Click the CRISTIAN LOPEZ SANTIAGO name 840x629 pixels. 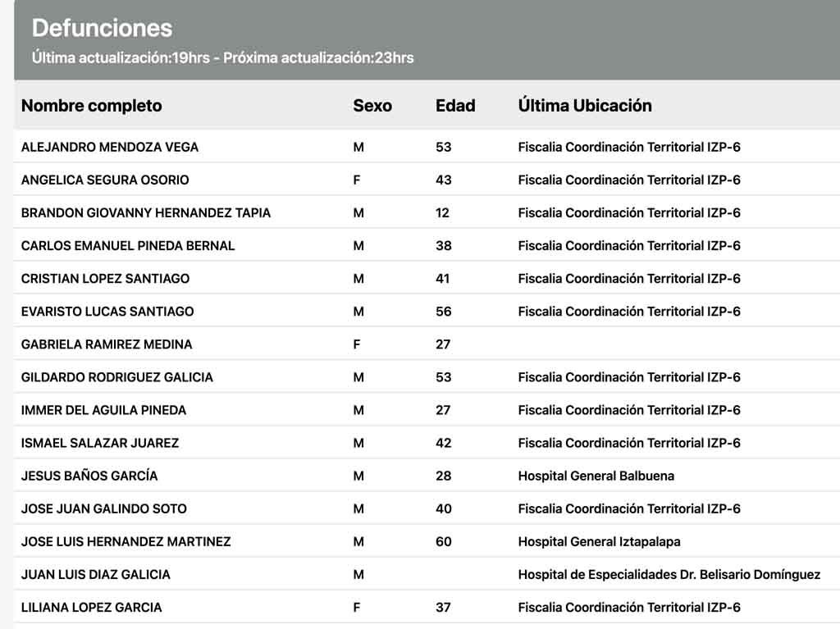tap(105, 279)
